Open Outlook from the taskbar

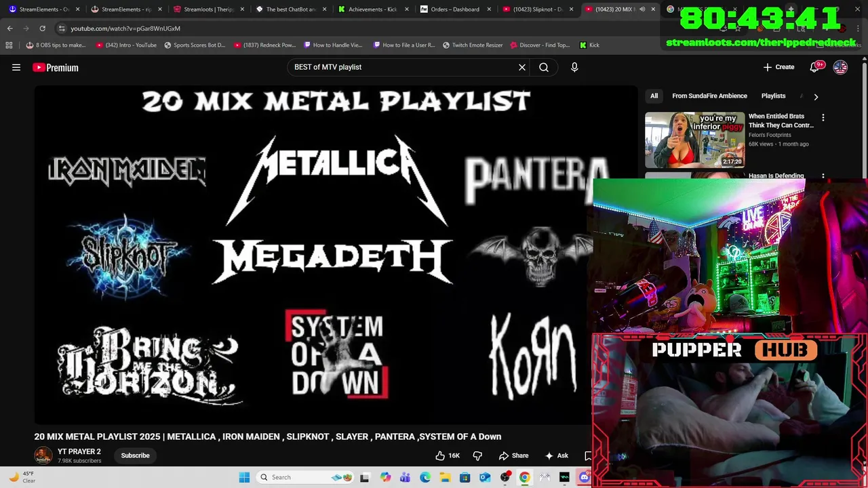coord(485,477)
